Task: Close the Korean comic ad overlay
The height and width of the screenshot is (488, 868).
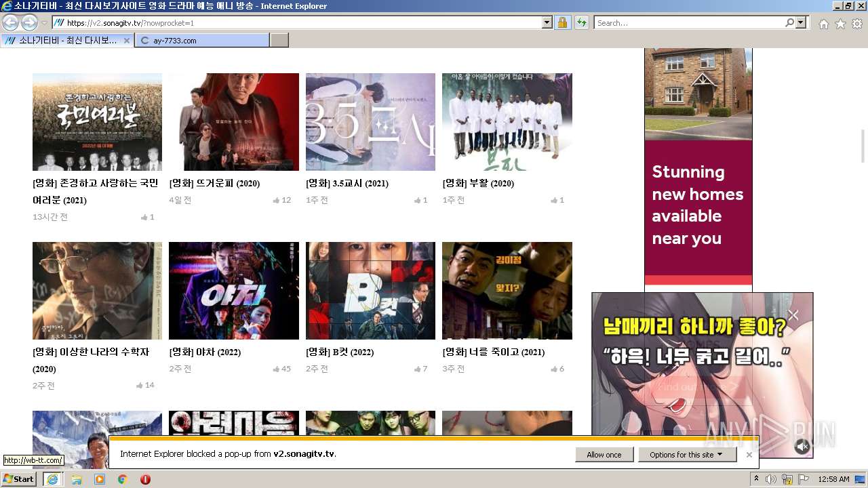Action: click(793, 314)
